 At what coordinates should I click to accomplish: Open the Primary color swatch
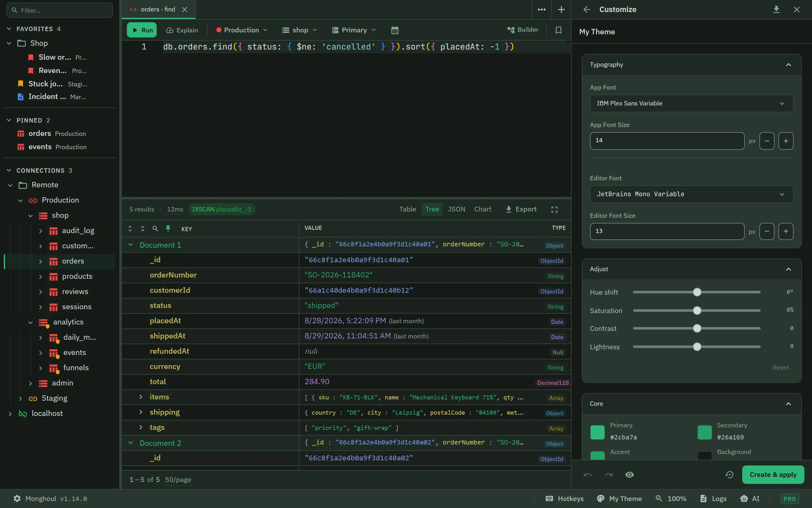[597, 432]
